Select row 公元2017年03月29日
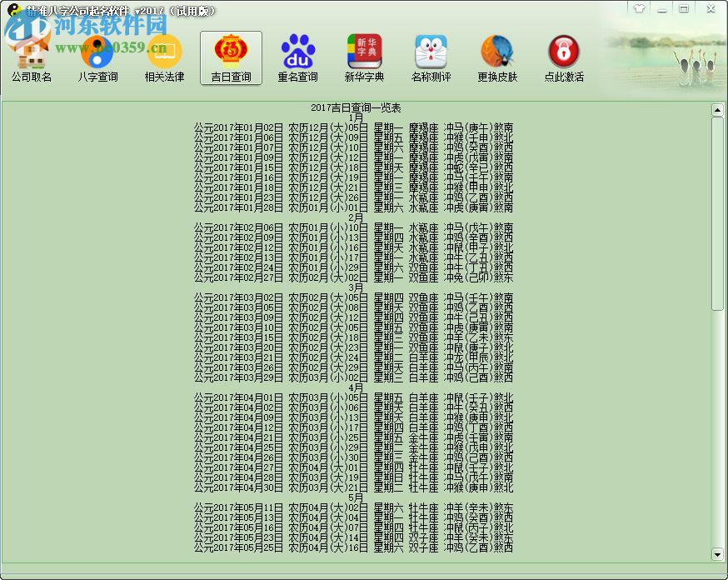 point(354,377)
